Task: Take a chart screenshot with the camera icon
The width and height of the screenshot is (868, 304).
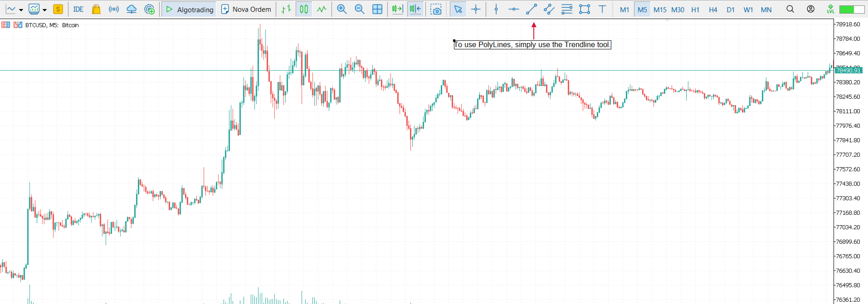Action: (x=436, y=9)
